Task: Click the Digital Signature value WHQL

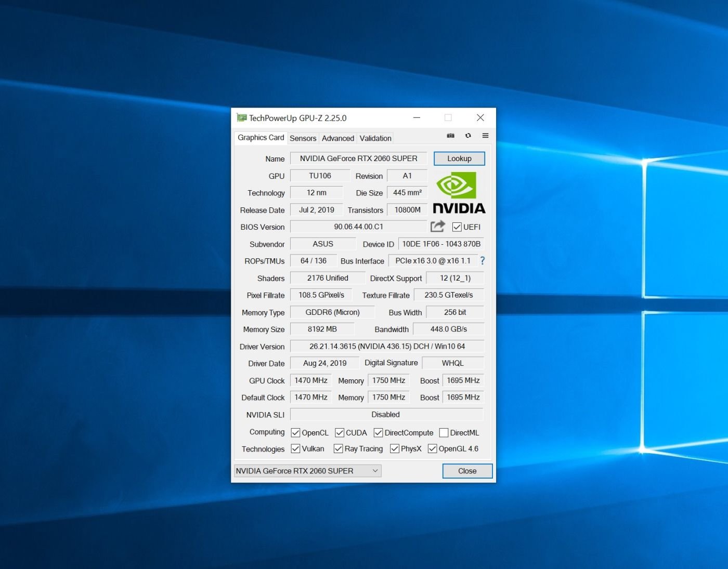Action: pyautogui.click(x=453, y=363)
